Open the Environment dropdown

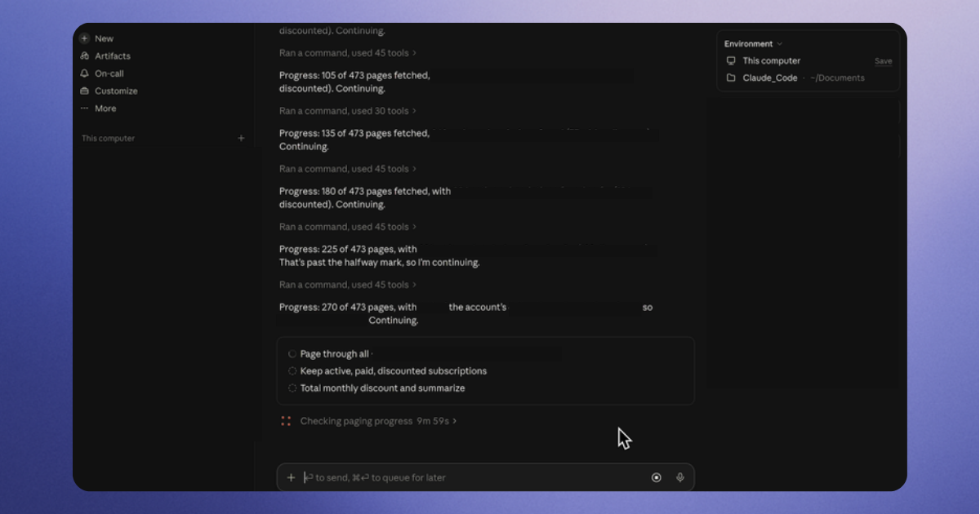(x=753, y=44)
